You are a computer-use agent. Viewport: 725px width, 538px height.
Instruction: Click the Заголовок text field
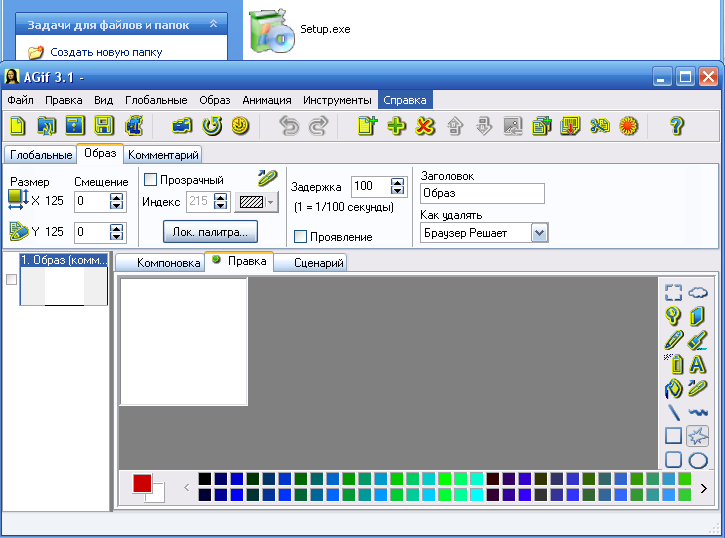coord(482,193)
